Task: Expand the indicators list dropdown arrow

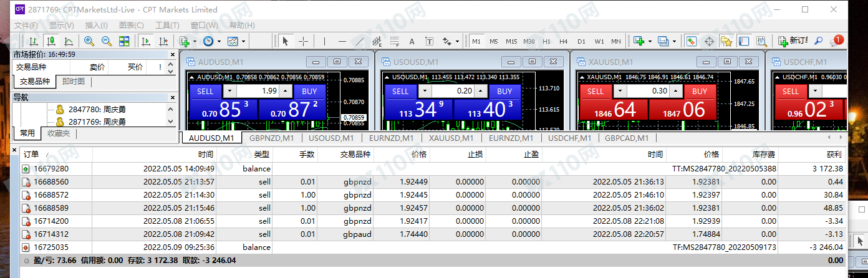Action: coord(195,41)
